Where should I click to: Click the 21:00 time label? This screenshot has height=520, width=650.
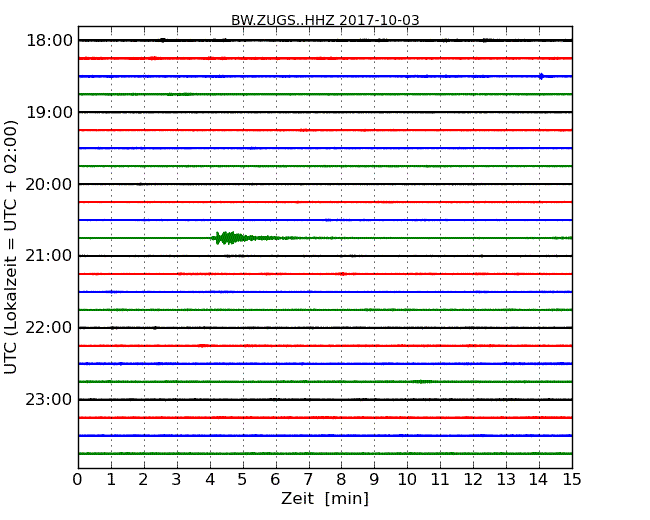(49, 256)
